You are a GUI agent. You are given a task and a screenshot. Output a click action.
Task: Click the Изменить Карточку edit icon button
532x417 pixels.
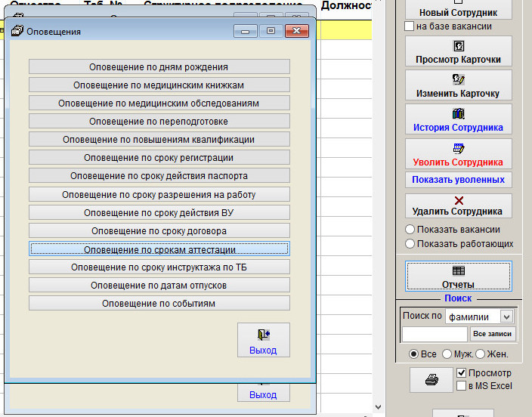458,85
